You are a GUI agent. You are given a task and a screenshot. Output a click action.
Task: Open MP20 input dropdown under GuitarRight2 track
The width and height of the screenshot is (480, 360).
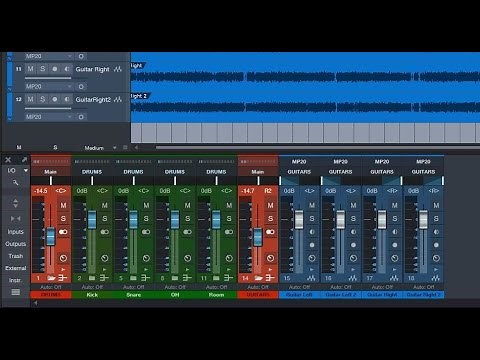[49, 117]
